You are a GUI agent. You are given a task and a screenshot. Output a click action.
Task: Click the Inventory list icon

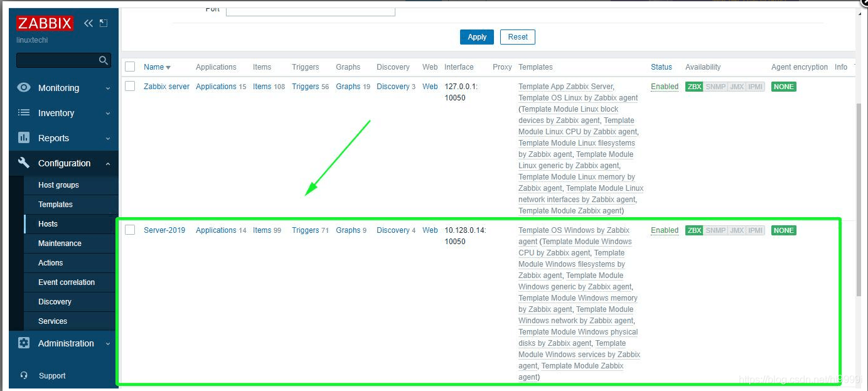(x=24, y=113)
